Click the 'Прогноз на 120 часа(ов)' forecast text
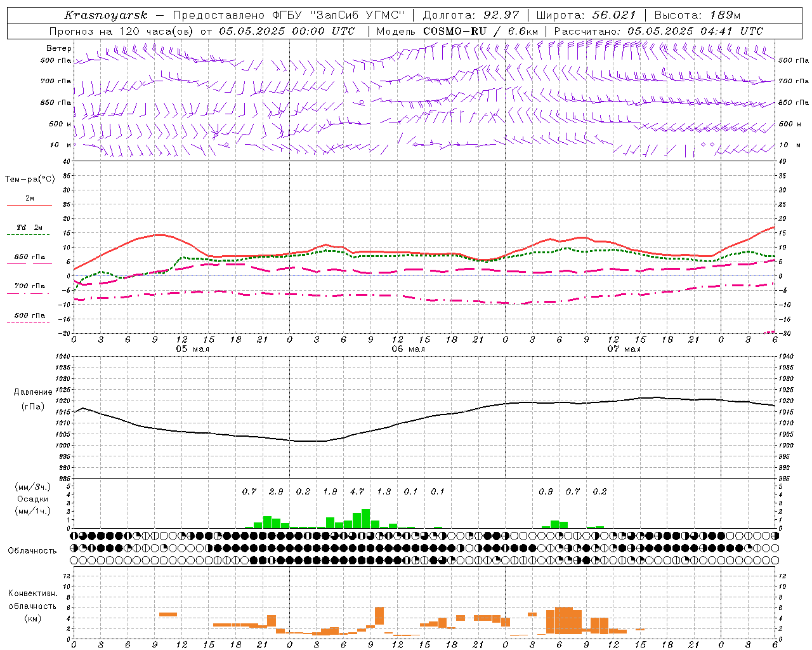 [x=122, y=31]
